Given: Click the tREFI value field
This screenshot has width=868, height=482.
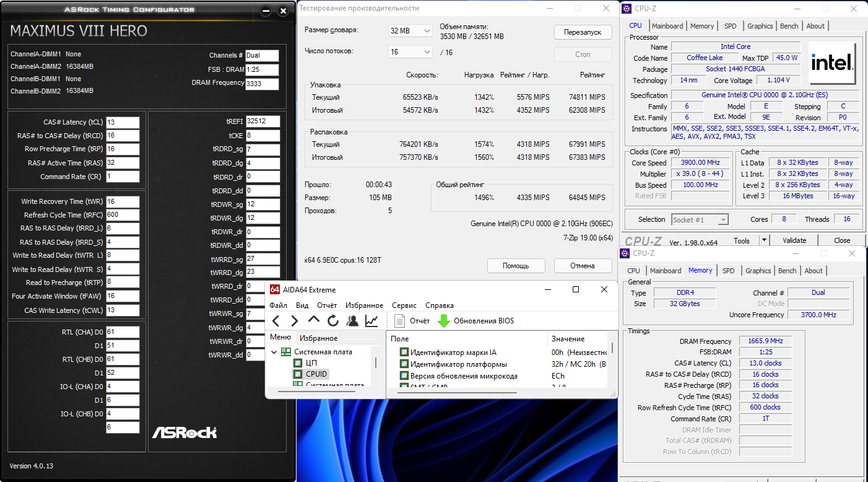Looking at the screenshot, I should point(263,121).
